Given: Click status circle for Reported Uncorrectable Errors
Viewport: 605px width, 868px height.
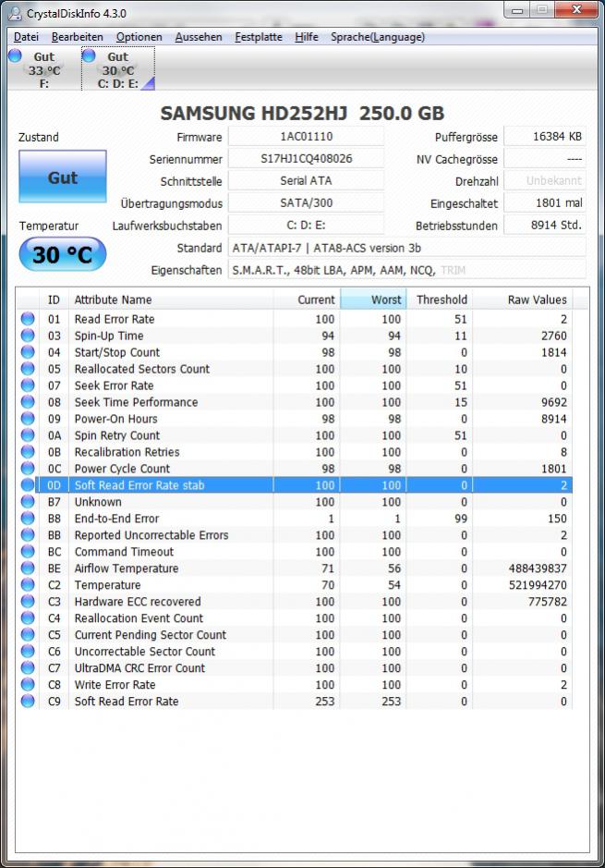Looking at the screenshot, I should [28, 534].
